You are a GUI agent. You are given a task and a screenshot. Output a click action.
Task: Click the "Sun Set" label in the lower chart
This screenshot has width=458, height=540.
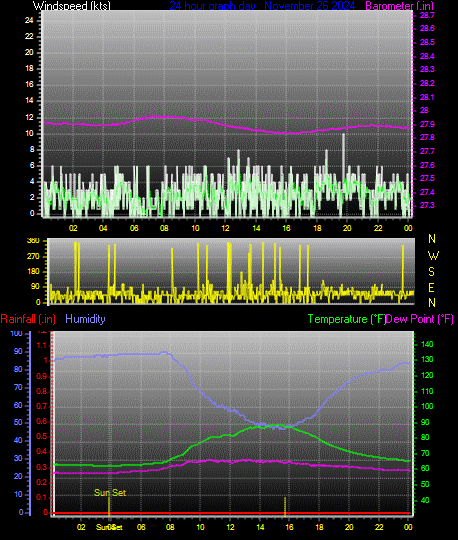point(110,493)
